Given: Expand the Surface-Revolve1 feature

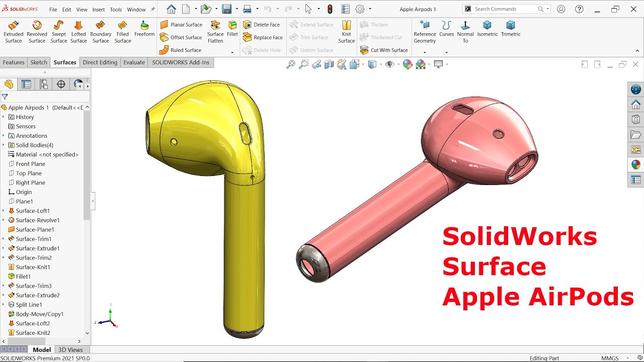Looking at the screenshot, I should [3, 220].
